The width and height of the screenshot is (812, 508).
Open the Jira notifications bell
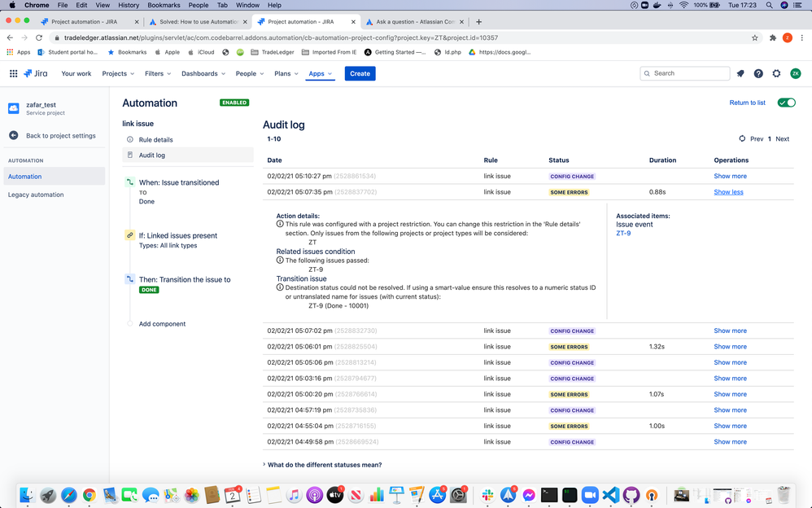(740, 73)
